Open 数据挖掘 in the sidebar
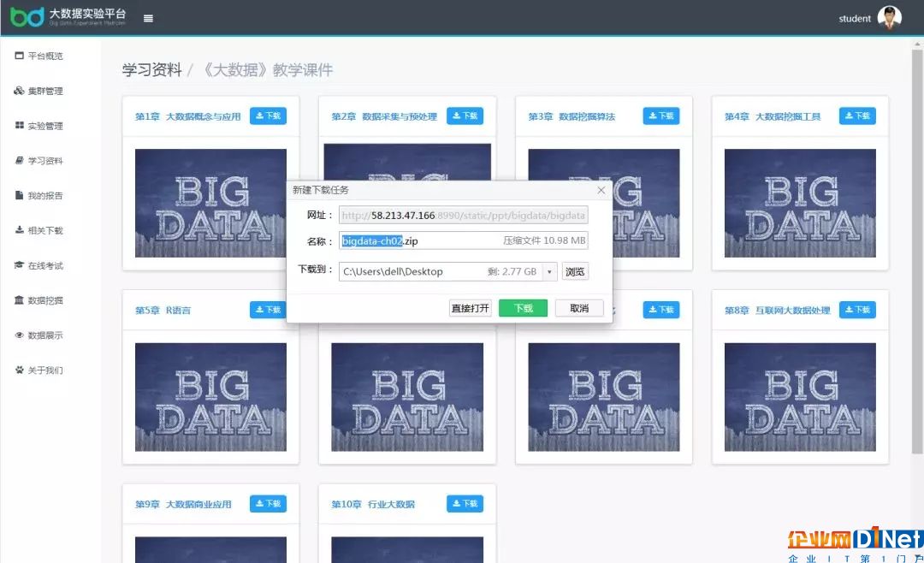 coord(38,300)
